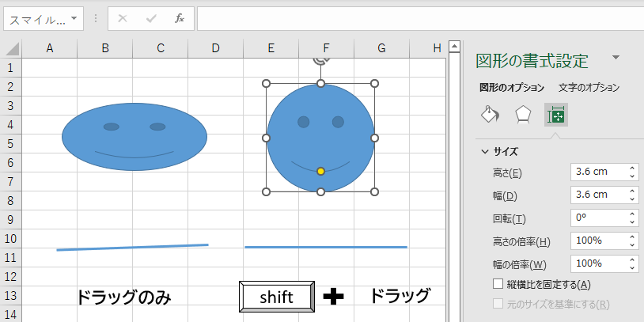The image size is (644, 322).
Task: Enable the 縦横比を固定する checkbox
Action: (x=498, y=284)
